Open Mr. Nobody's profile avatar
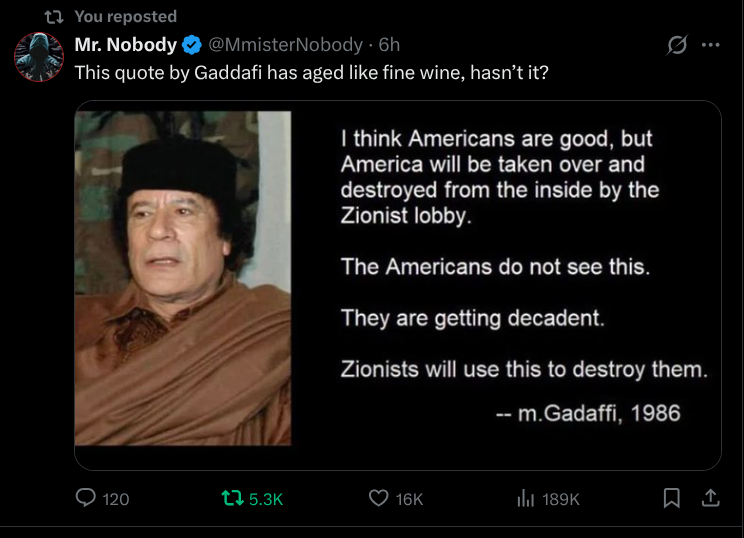 [x=39, y=56]
